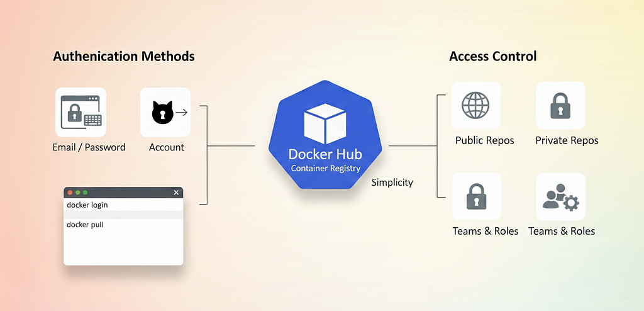Click the white cube inside Docker Hub logo
Screen dimensions: 644x311
click(x=325, y=123)
